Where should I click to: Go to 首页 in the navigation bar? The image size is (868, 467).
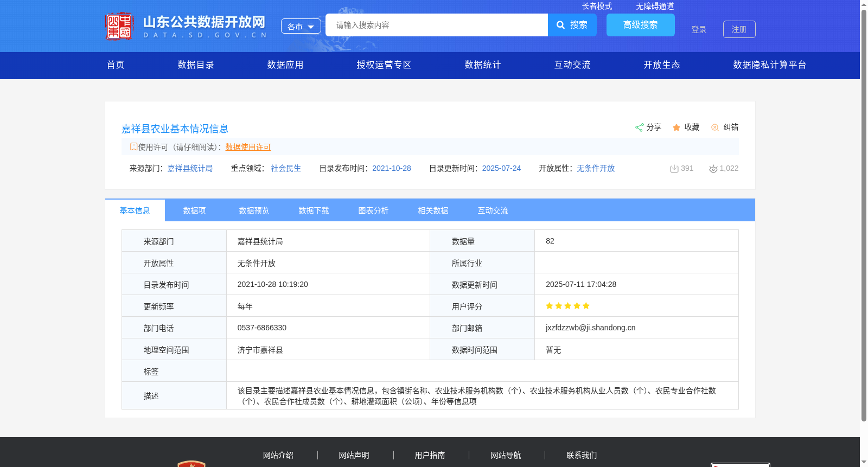[116, 65]
